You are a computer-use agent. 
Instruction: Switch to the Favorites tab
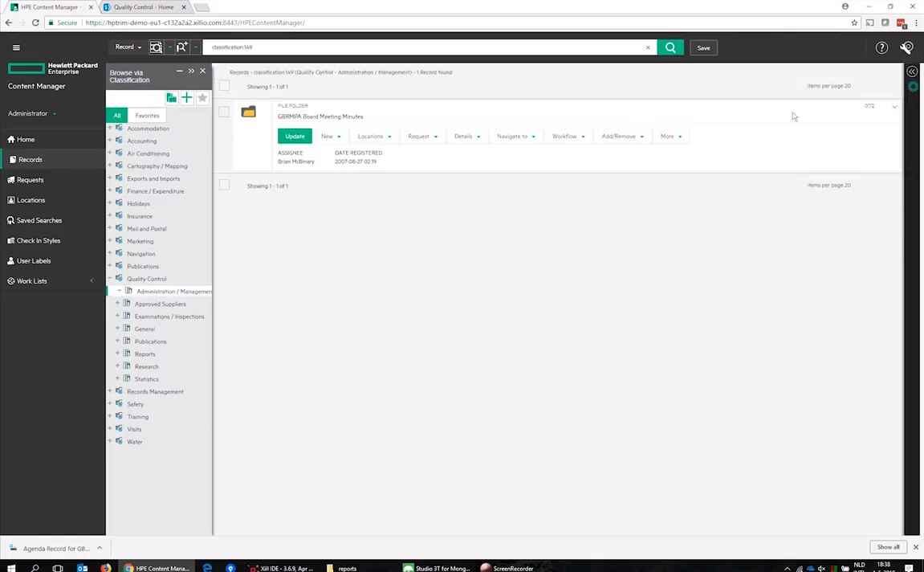click(147, 116)
